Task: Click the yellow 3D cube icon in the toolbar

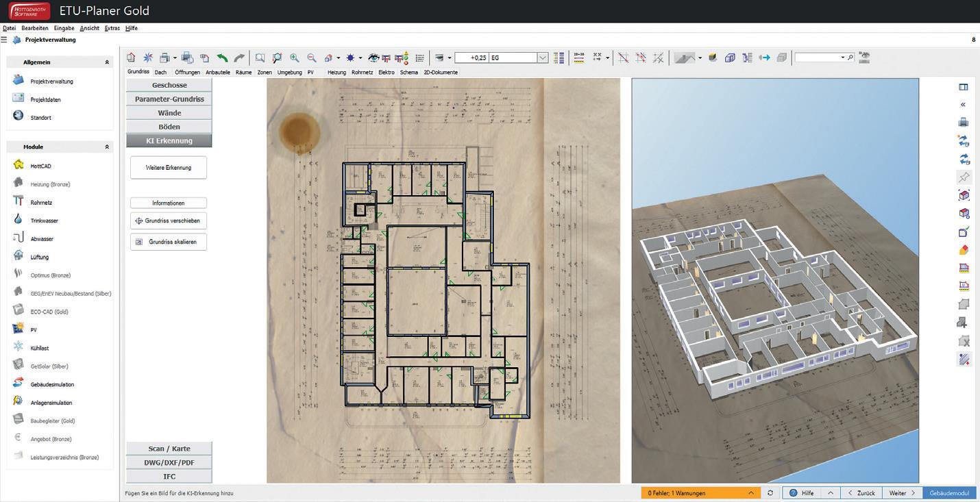Action: pyautogui.click(x=713, y=58)
